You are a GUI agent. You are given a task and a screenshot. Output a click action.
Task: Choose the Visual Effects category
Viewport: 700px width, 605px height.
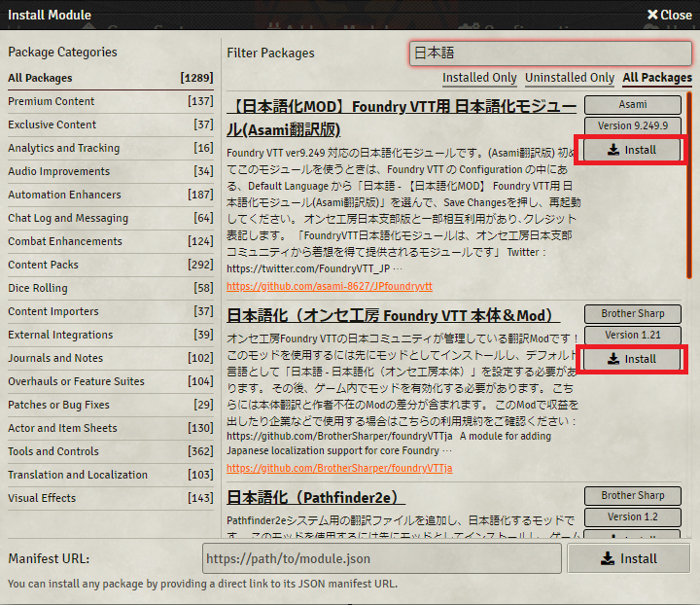point(42,498)
